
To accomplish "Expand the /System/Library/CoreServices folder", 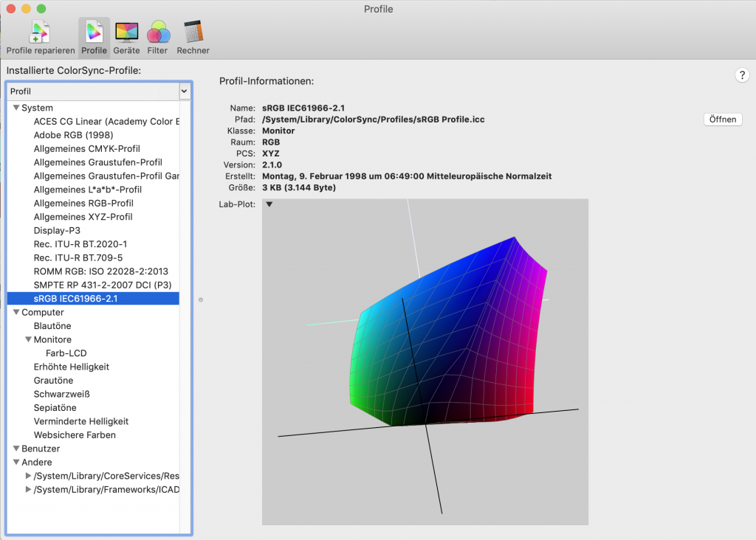I will 29,476.
